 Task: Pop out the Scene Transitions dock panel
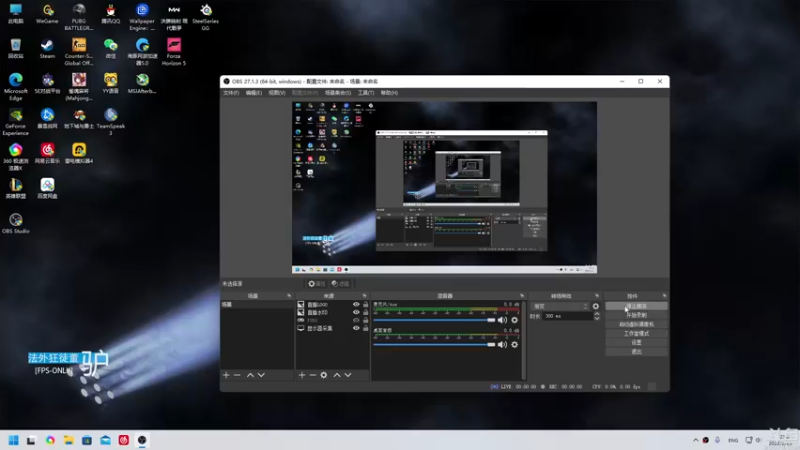coord(596,296)
